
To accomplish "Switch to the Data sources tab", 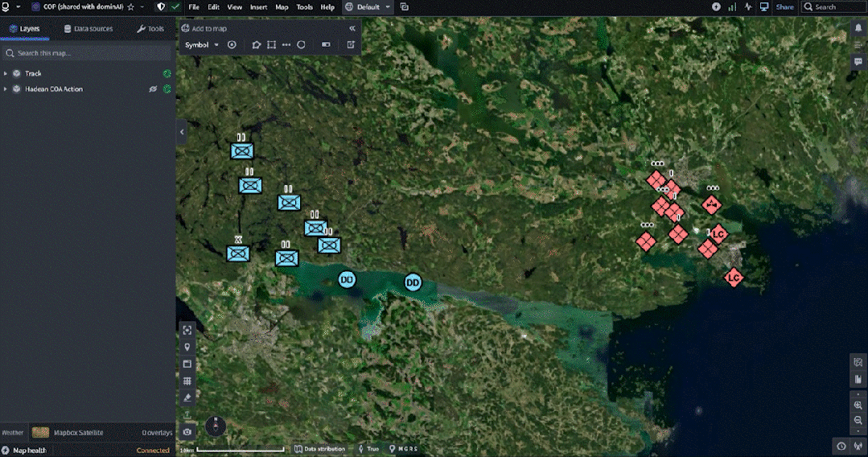I will [88, 29].
